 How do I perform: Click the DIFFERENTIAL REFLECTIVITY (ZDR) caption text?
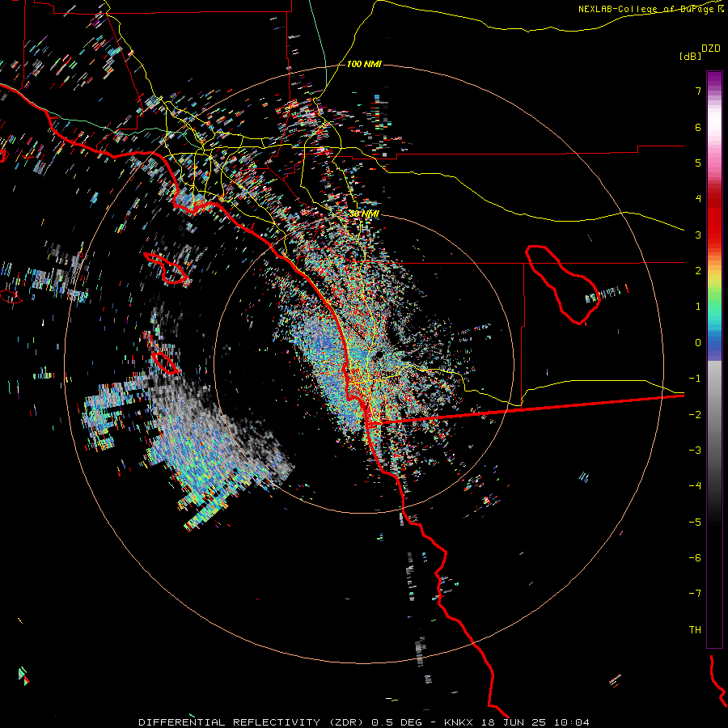click(x=252, y=722)
